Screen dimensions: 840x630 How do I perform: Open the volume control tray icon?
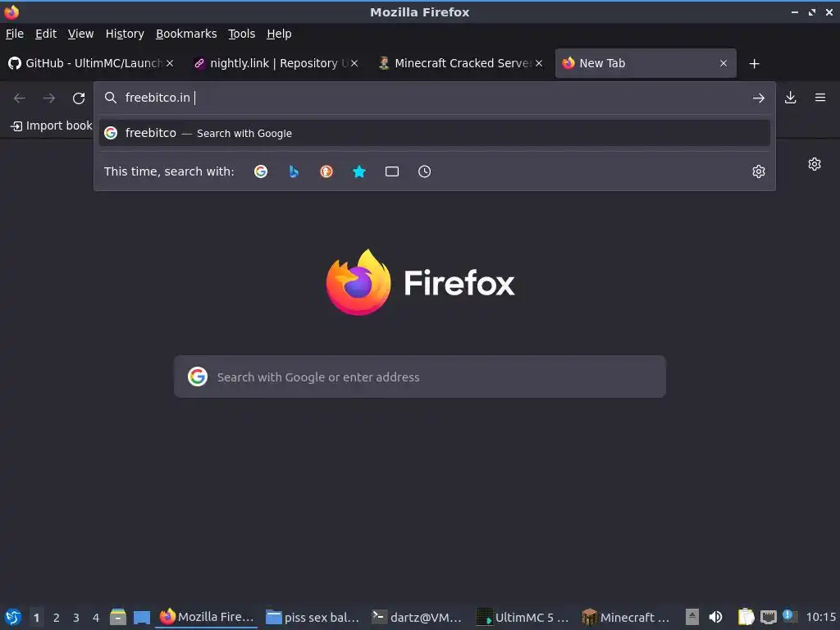715,617
